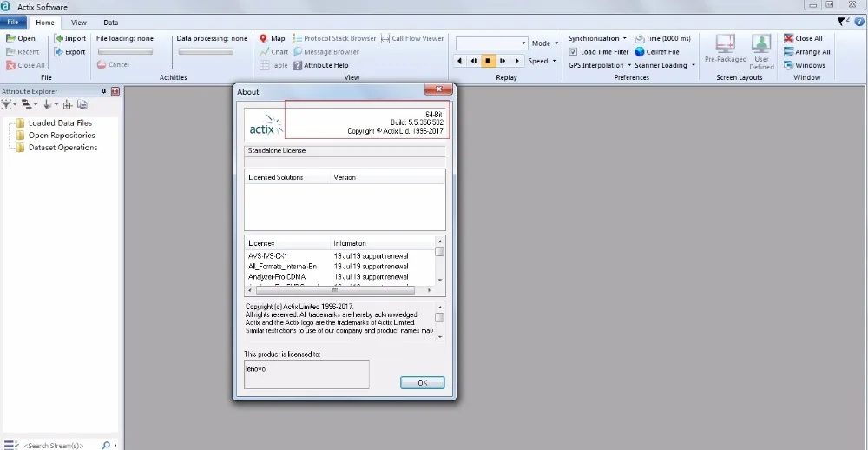This screenshot has height=450, width=868.
Task: Click Close All in the File group
Action: [x=25, y=65]
